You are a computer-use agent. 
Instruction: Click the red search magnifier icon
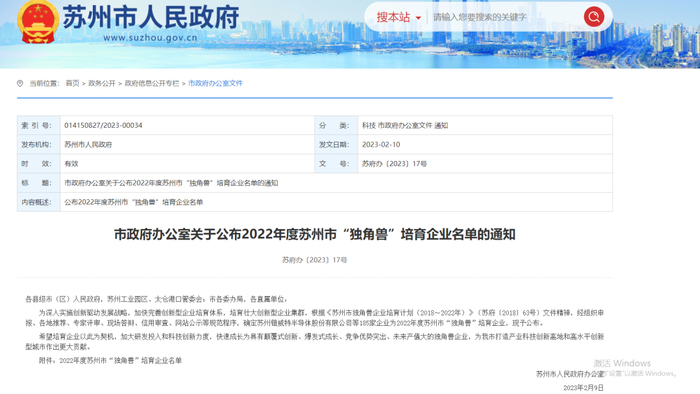tap(594, 17)
